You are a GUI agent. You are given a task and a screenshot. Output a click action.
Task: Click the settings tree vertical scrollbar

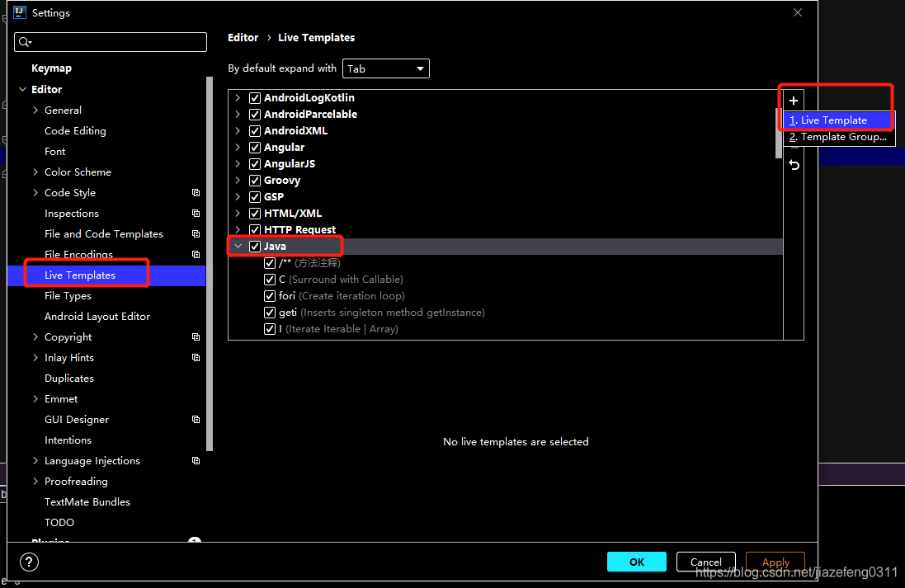(210, 264)
